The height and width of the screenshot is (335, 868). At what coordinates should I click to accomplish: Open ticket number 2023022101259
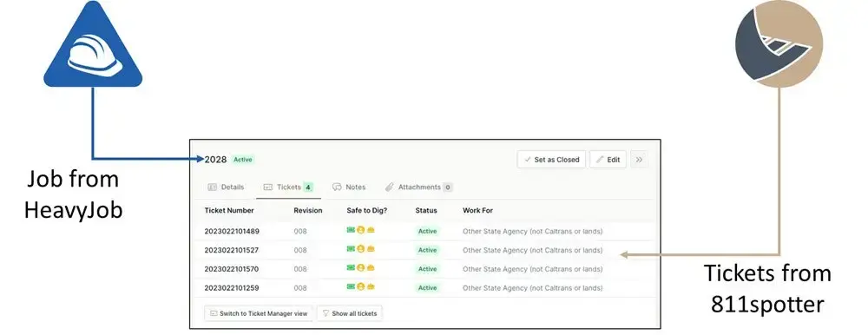(x=232, y=288)
